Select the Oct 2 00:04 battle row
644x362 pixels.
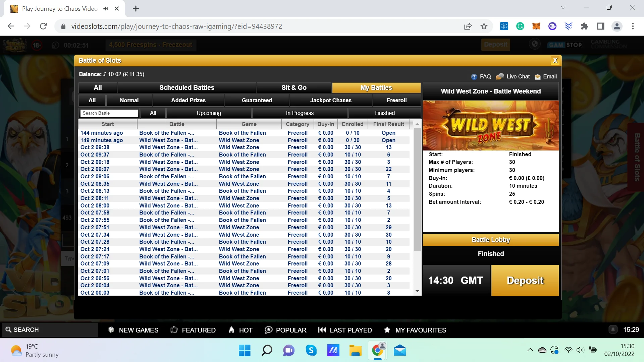(244, 286)
